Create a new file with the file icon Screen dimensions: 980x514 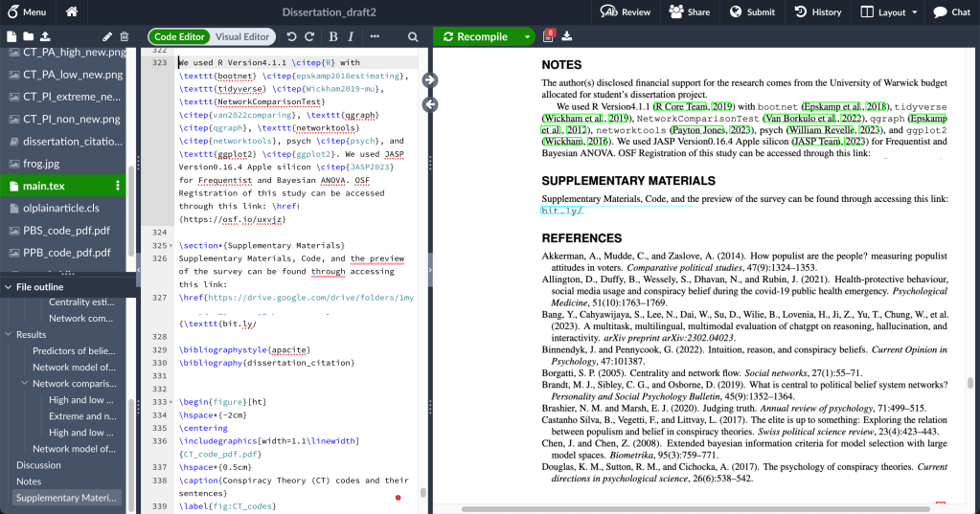(x=12, y=36)
